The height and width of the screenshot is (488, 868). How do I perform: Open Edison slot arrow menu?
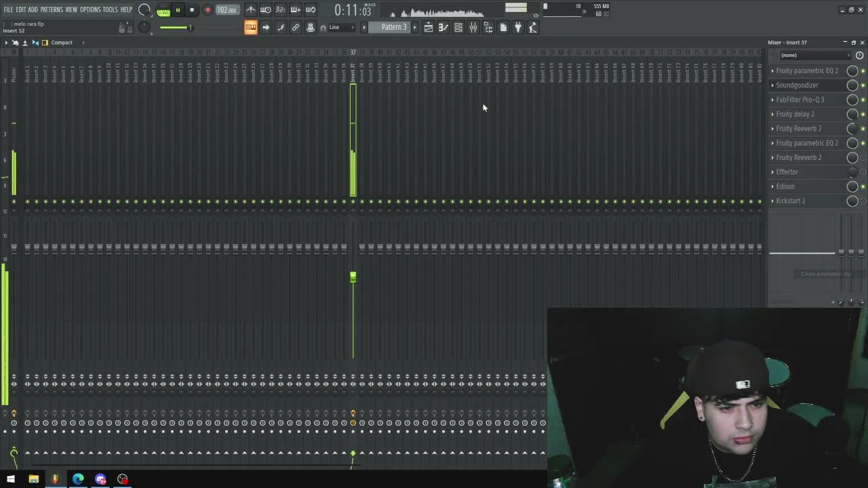(772, 186)
